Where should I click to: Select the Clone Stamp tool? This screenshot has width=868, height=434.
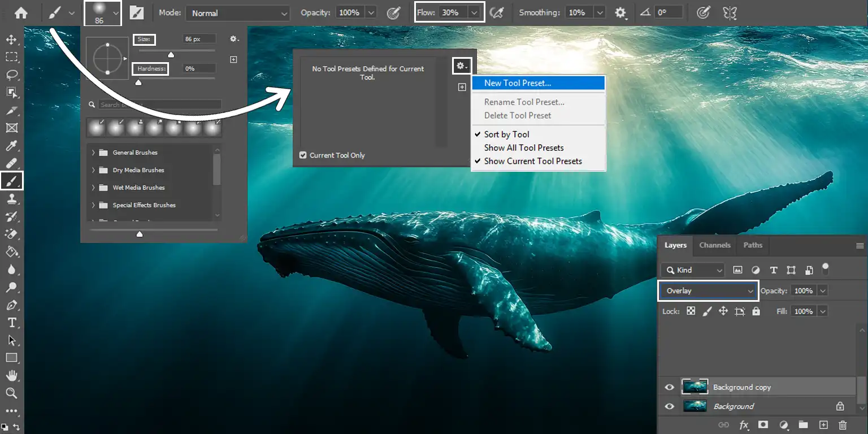click(11, 199)
